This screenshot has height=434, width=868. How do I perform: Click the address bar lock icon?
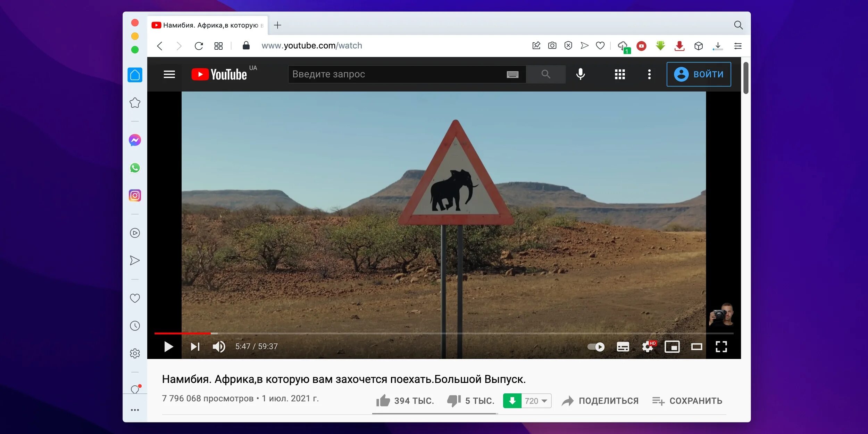coord(246,45)
